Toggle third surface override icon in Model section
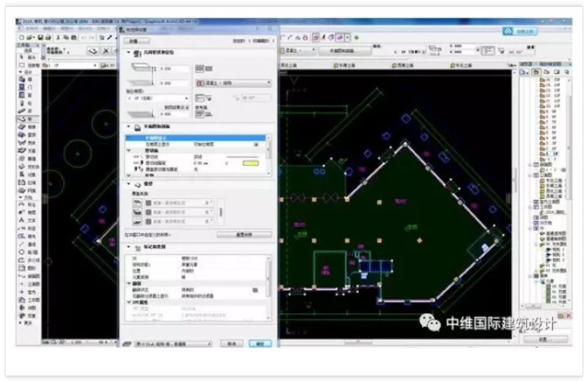This screenshot has height=381, width=588. (x=137, y=222)
